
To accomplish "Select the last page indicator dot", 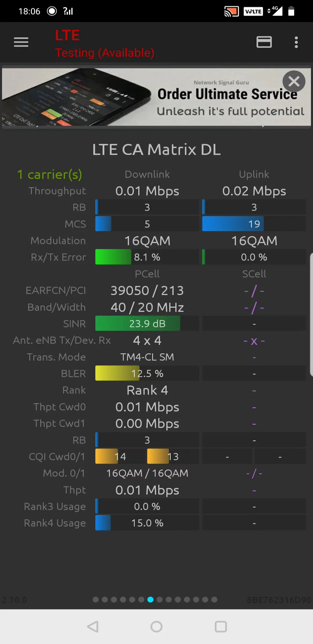I will coord(214,600).
